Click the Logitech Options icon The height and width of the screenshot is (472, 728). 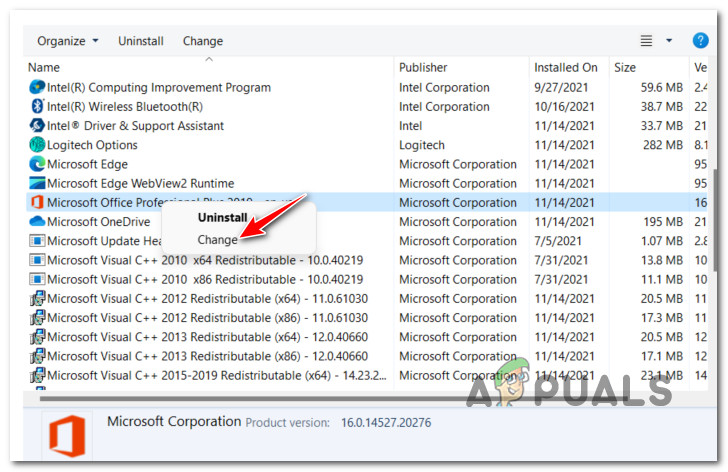click(x=37, y=145)
